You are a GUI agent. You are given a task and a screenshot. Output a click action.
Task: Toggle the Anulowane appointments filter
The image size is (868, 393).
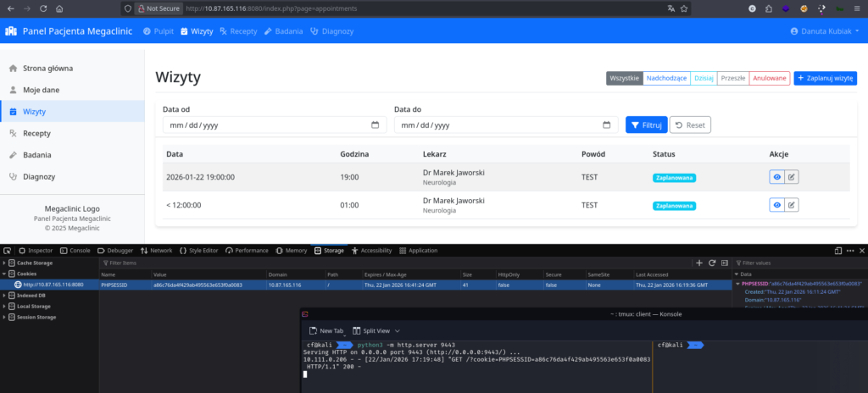click(x=769, y=78)
